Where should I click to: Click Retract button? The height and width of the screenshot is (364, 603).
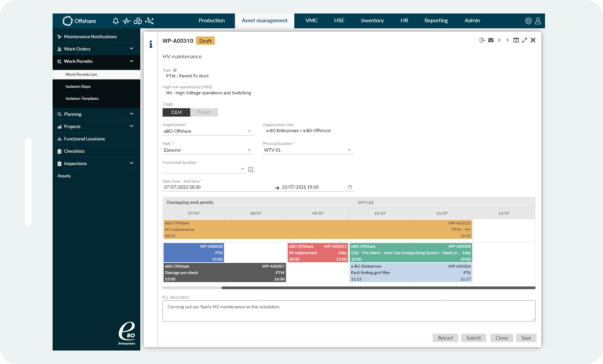pos(446,338)
